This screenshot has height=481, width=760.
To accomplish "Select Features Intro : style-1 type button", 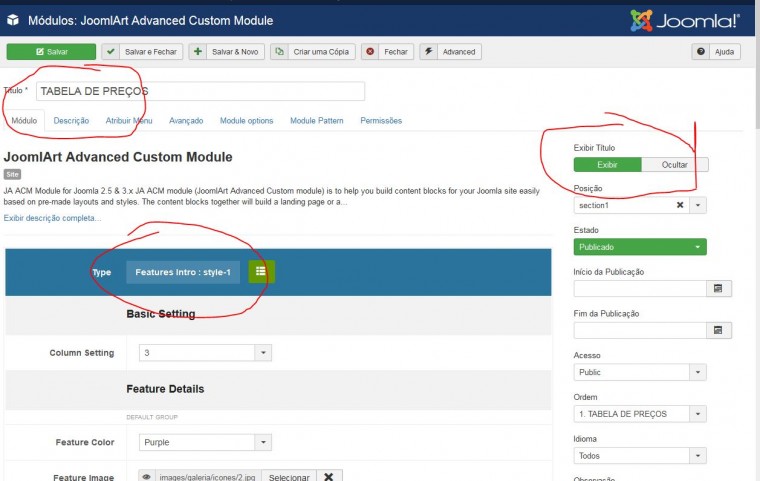I will (x=183, y=272).
